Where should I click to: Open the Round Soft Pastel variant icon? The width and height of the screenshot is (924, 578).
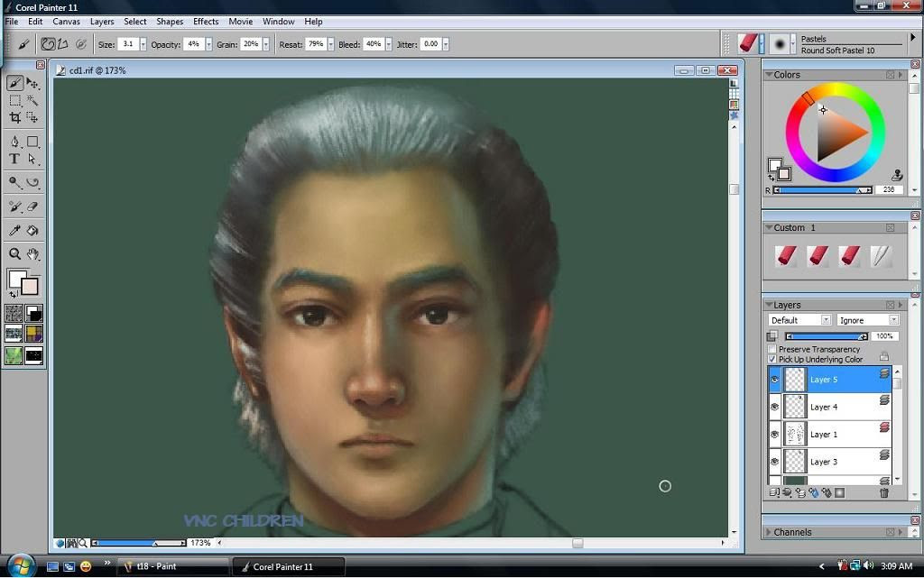tap(780, 43)
